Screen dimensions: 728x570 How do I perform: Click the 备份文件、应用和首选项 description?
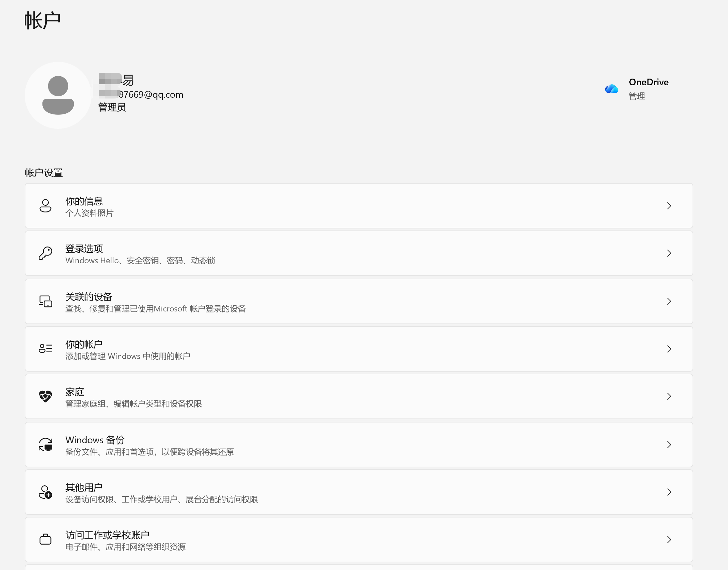point(149,452)
